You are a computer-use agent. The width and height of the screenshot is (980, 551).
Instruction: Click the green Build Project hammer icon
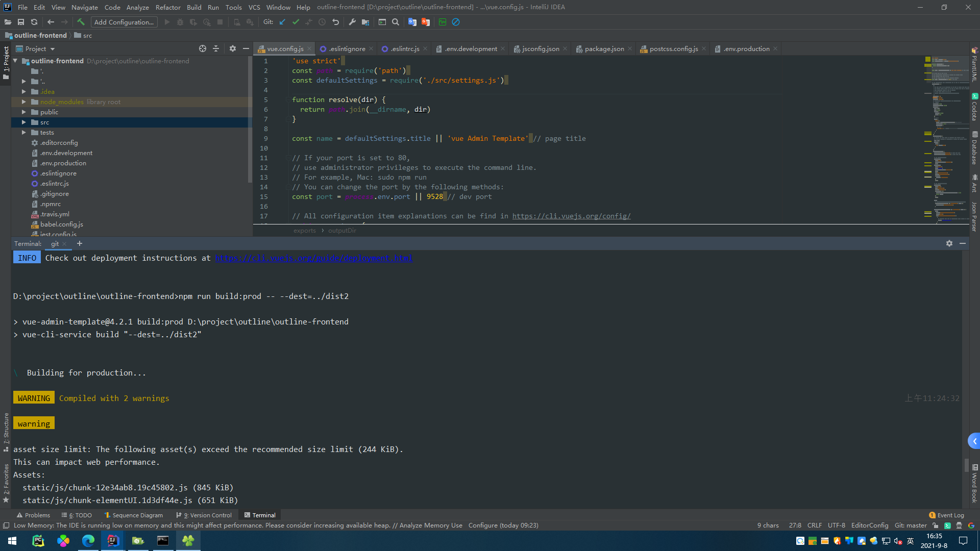(81, 22)
